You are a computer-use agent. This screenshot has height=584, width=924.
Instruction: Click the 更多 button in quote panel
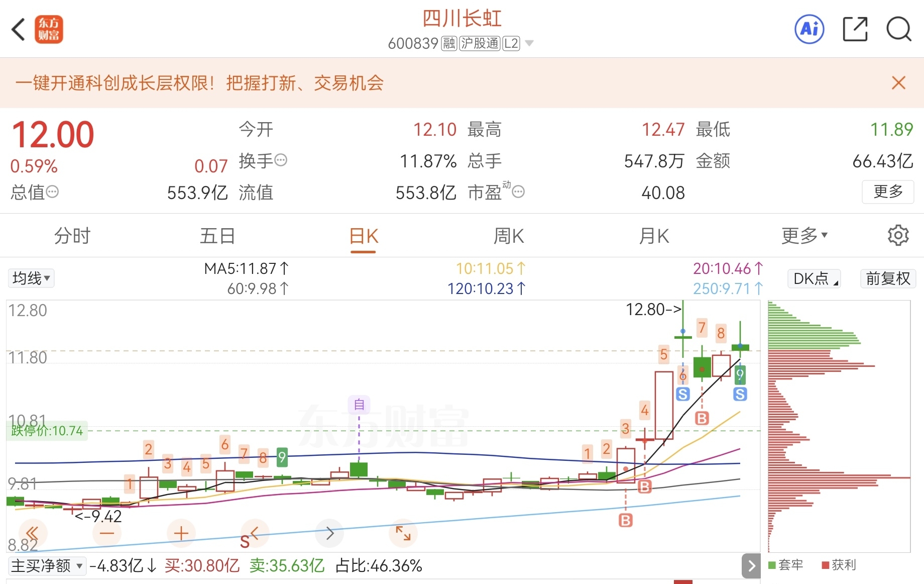(888, 191)
